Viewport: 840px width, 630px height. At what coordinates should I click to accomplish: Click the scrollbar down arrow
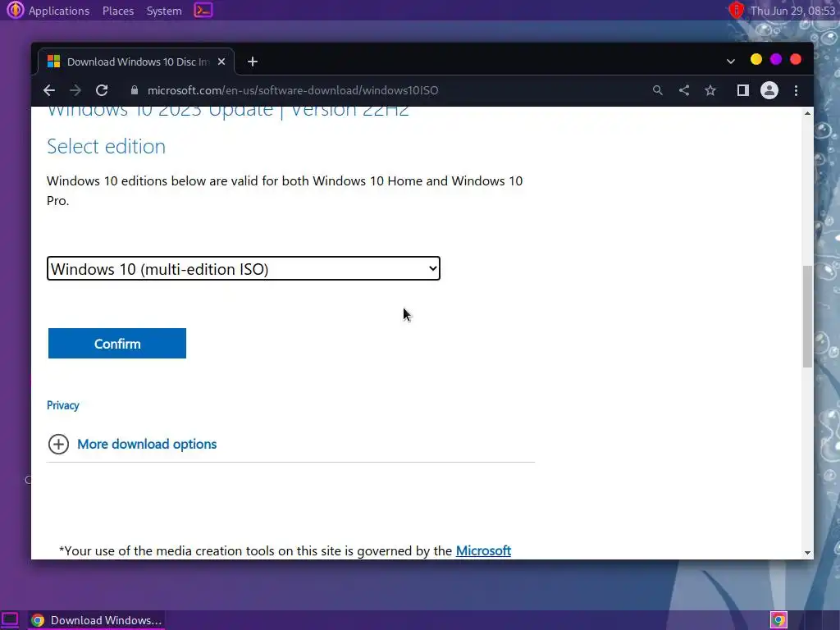pyautogui.click(x=807, y=553)
